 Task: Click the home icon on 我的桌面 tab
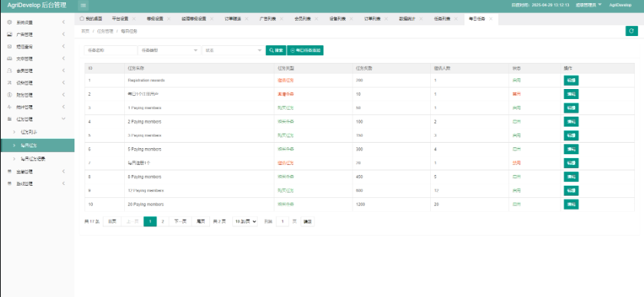pyautogui.click(x=82, y=18)
